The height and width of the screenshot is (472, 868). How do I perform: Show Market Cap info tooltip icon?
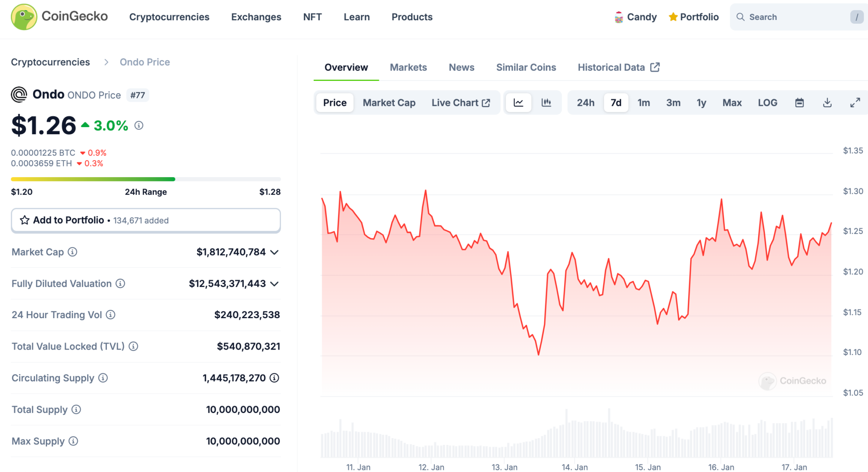[72, 252]
